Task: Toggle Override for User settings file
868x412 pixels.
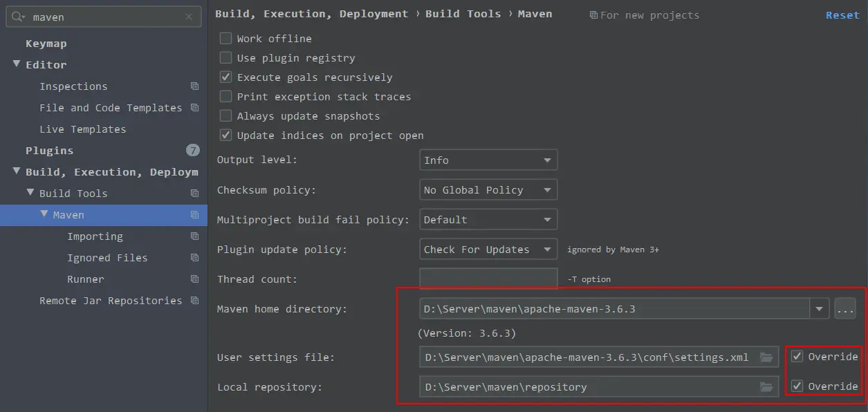Action: pyautogui.click(x=797, y=357)
